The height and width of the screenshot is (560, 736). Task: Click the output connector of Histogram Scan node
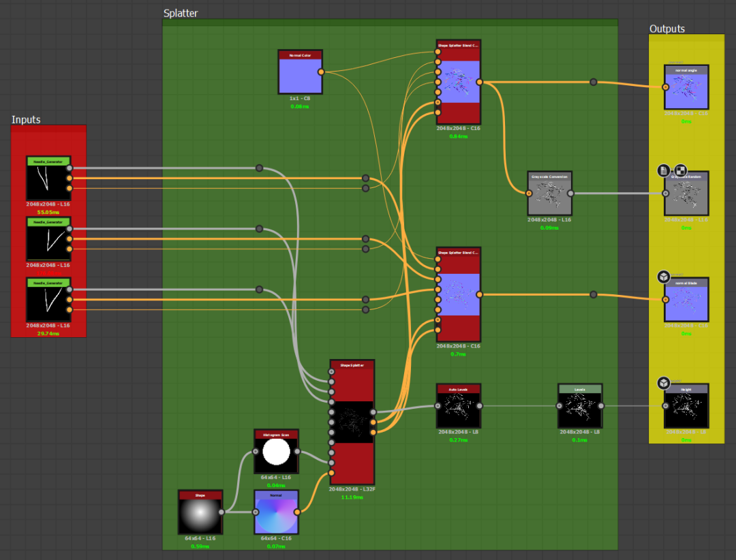pos(297,452)
